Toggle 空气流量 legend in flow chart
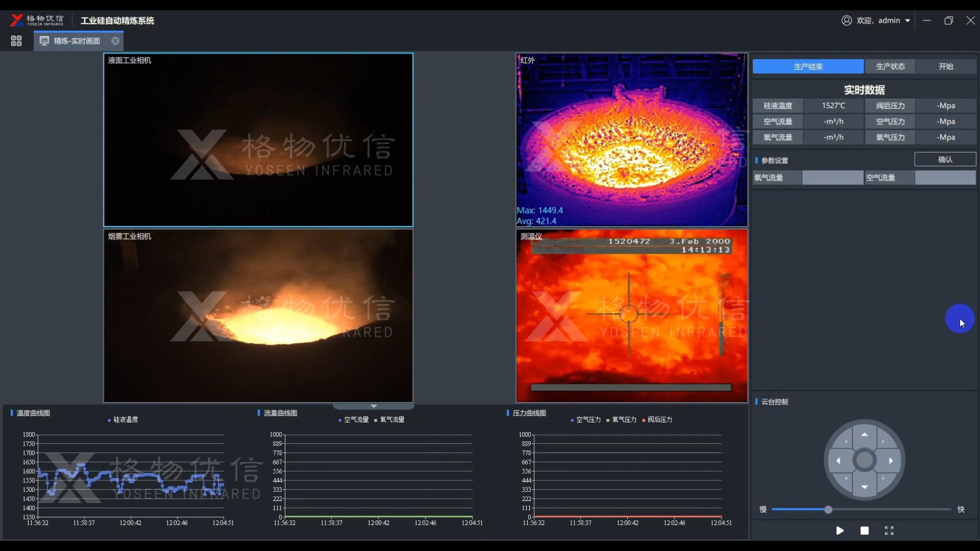Viewport: 980px width, 551px height. click(353, 420)
